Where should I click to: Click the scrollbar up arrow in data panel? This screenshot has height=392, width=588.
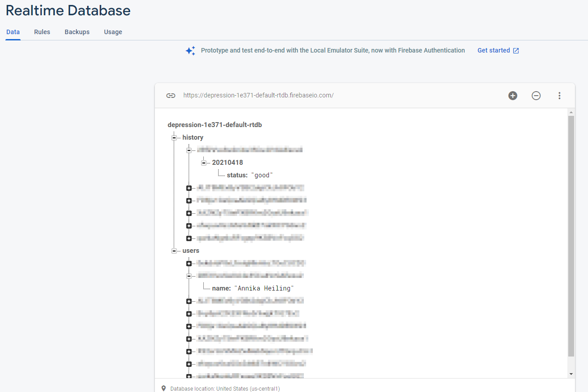click(571, 112)
